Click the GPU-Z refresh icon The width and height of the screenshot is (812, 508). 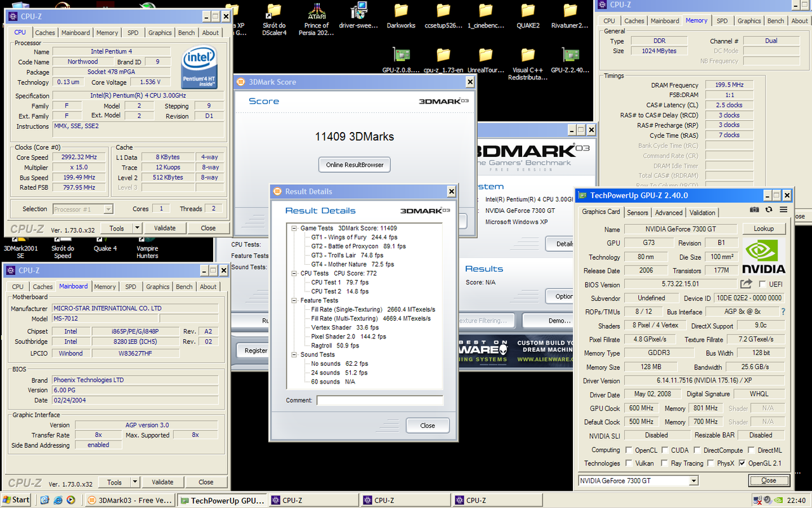[x=769, y=210]
